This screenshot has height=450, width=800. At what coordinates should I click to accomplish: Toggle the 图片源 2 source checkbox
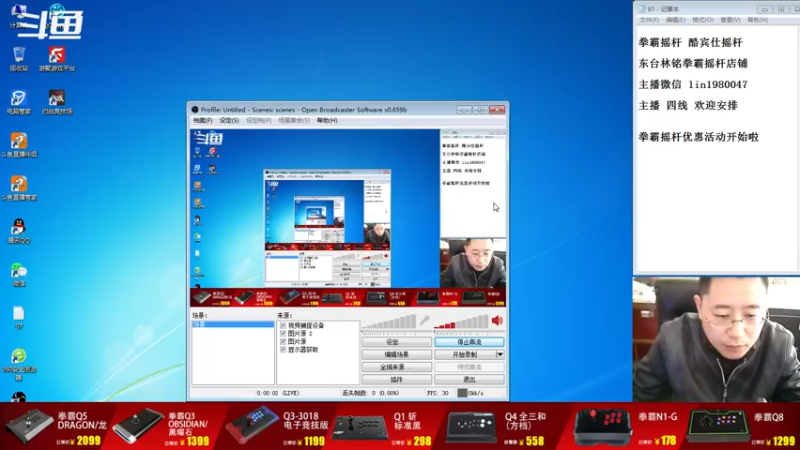point(283,334)
